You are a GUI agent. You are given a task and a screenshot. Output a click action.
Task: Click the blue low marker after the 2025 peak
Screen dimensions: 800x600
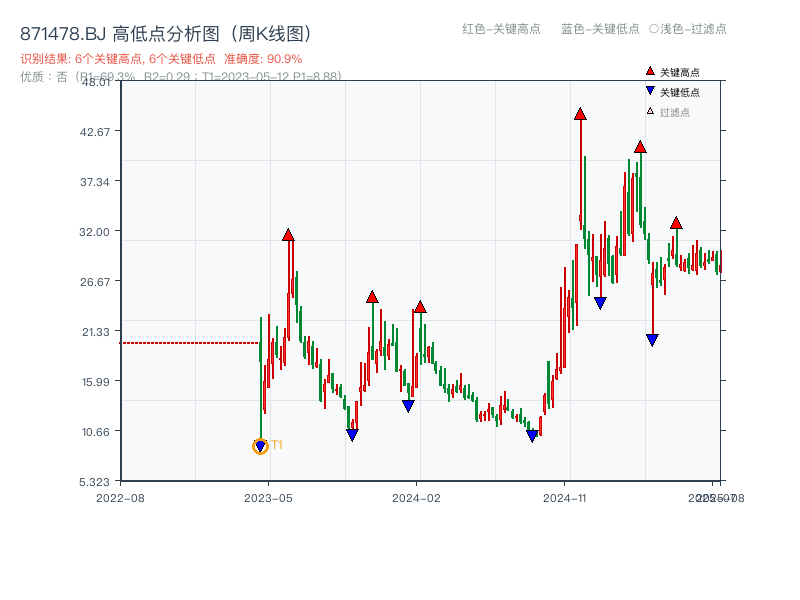[652, 340]
